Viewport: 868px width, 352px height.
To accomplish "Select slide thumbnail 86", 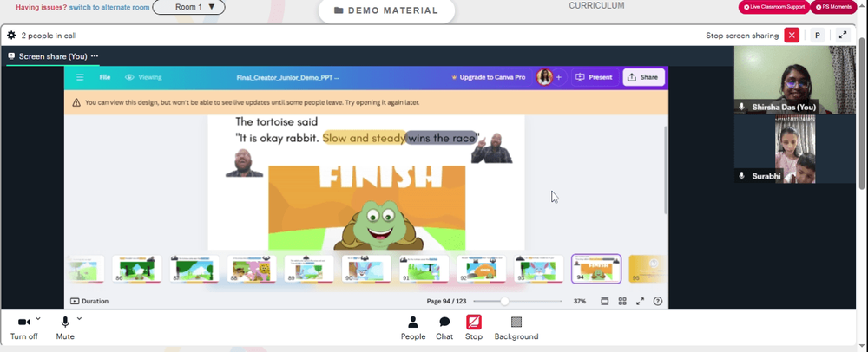I will coord(137,269).
